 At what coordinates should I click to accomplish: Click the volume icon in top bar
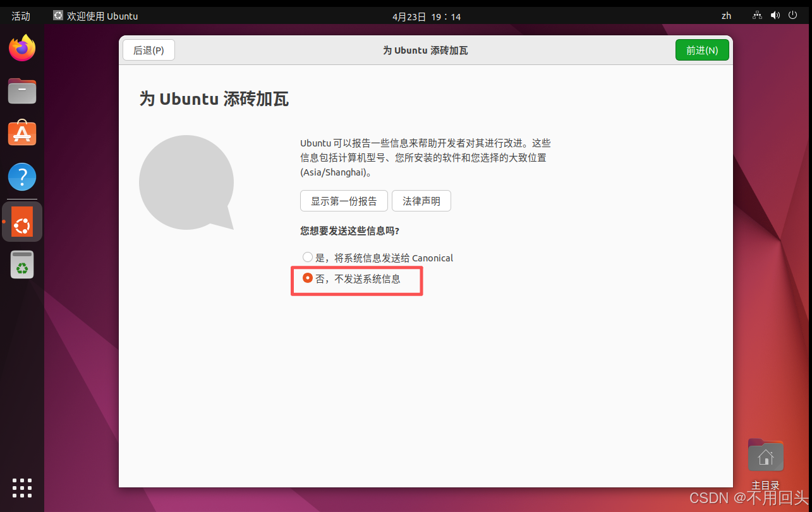pyautogui.click(x=775, y=16)
